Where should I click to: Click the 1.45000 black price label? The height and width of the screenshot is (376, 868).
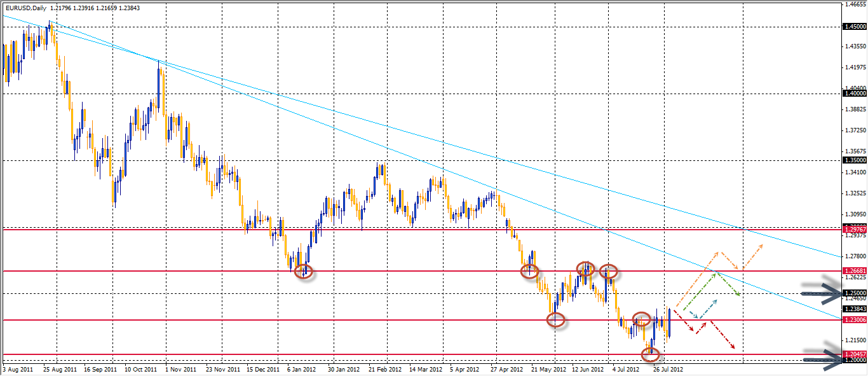(854, 27)
